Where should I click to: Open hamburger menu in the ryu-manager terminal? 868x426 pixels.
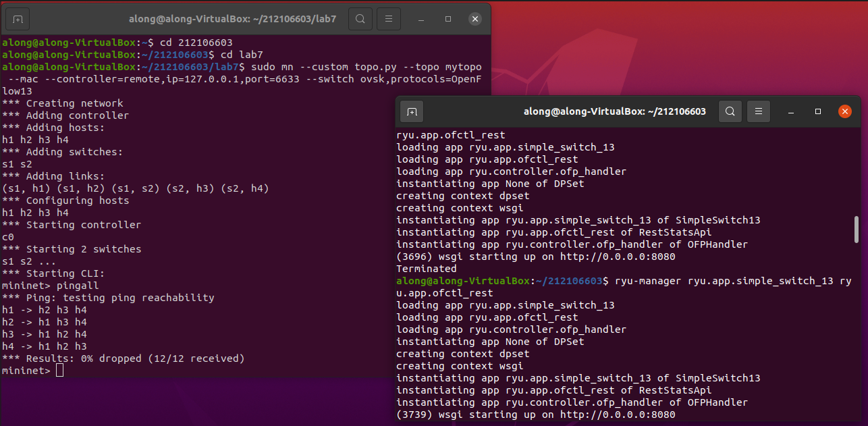pos(759,111)
